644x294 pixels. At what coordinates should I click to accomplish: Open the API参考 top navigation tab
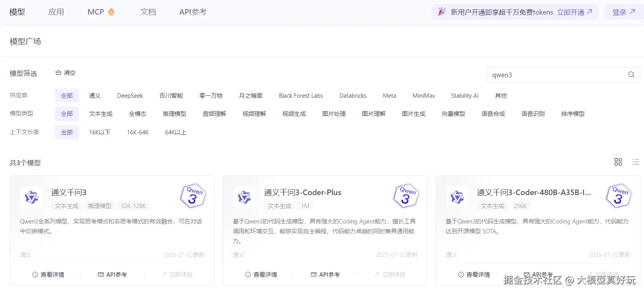point(193,12)
